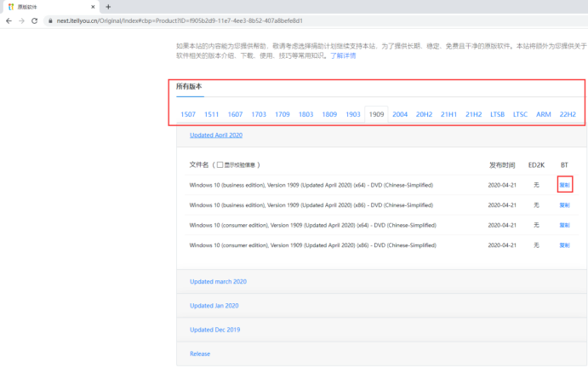588x368 pixels.
Task: Open a new browser tab
Action: click(108, 6)
